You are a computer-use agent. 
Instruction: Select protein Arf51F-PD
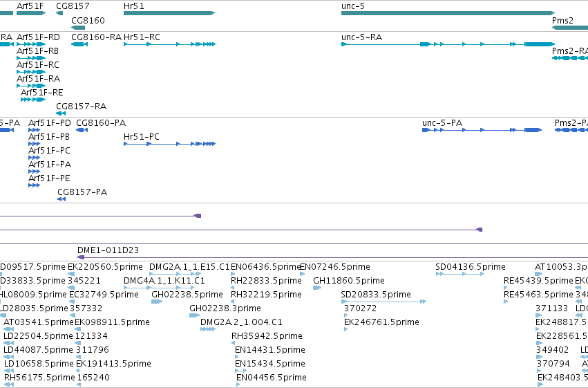[34, 130]
